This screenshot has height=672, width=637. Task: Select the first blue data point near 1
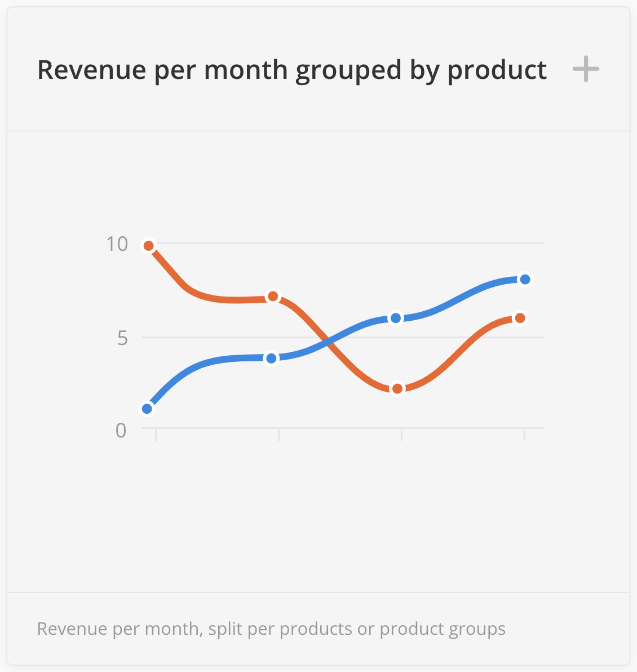click(x=147, y=409)
